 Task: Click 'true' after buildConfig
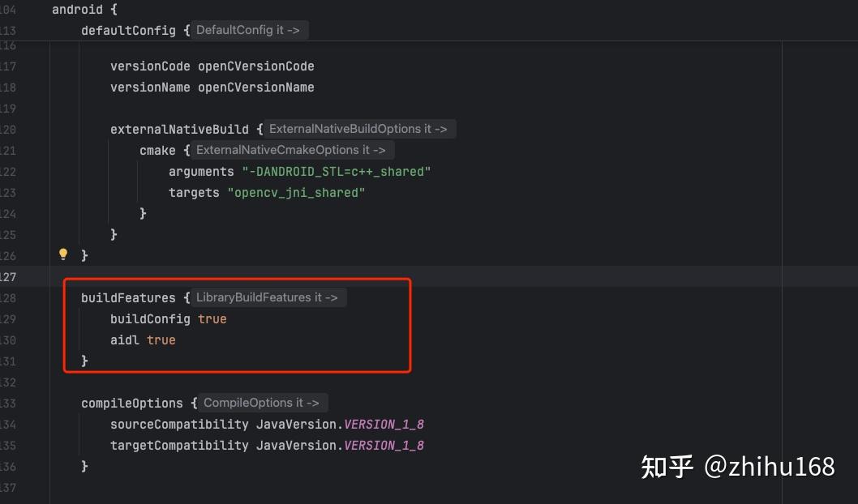pyautogui.click(x=212, y=319)
